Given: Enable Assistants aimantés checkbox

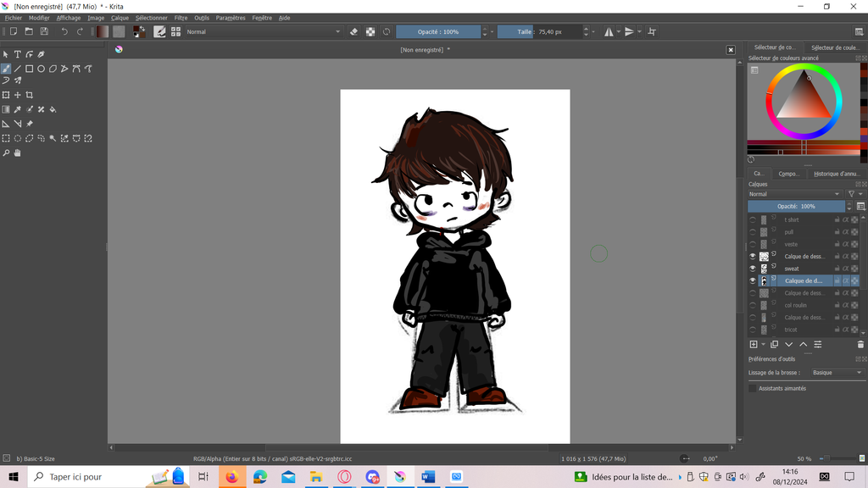Looking at the screenshot, I should (753, 388).
